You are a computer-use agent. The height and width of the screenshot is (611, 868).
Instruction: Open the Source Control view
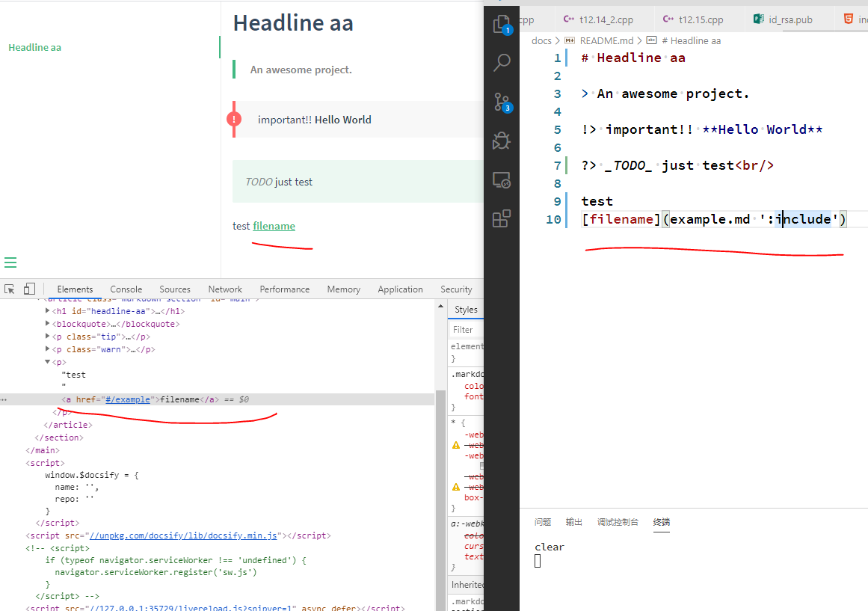[502, 102]
